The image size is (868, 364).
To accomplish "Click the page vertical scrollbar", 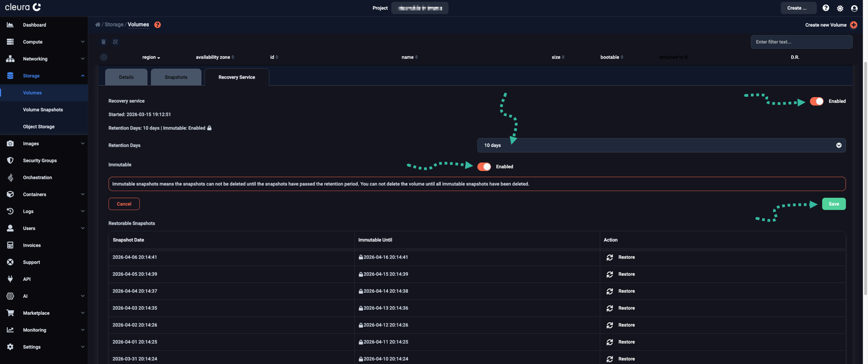I will click(865, 181).
